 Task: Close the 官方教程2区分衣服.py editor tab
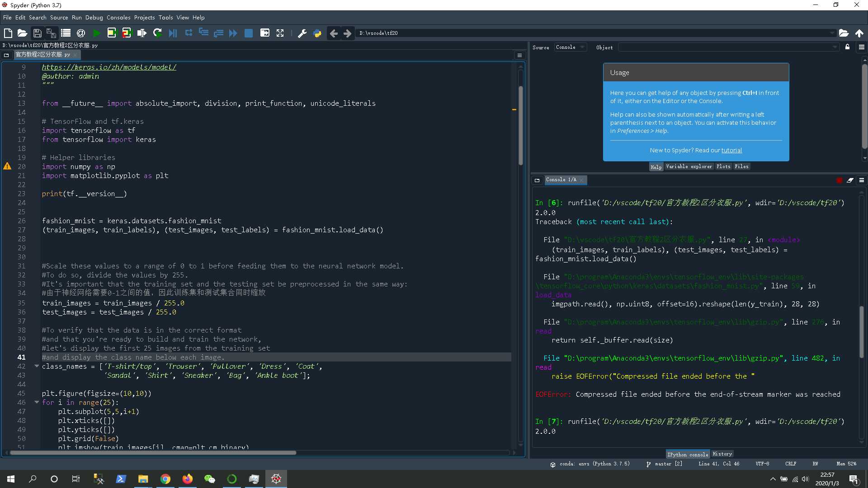pyautogui.click(x=75, y=55)
